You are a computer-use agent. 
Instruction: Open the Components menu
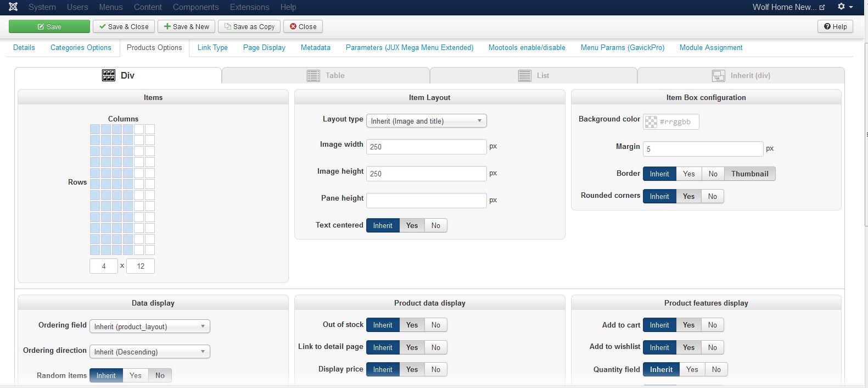(195, 7)
